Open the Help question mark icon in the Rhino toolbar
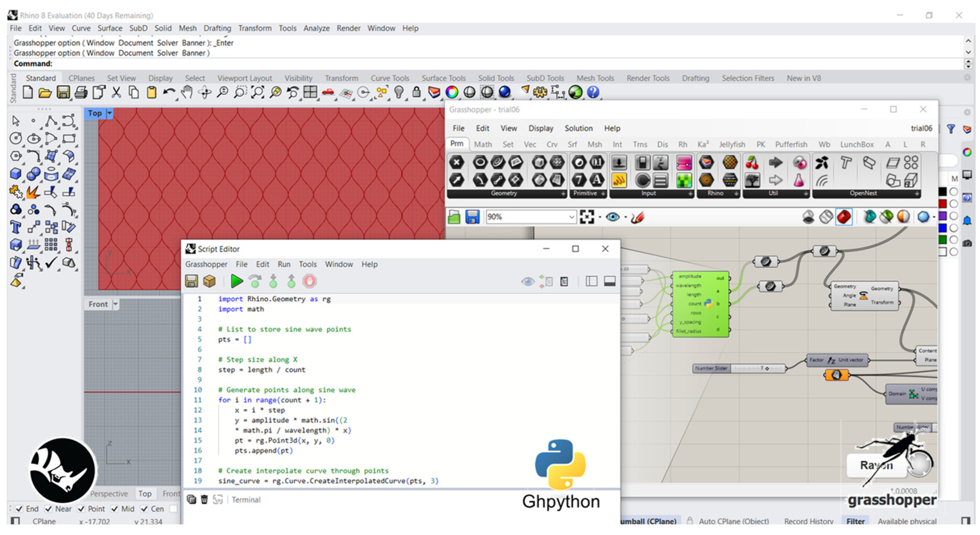980x535 pixels. click(x=593, y=92)
